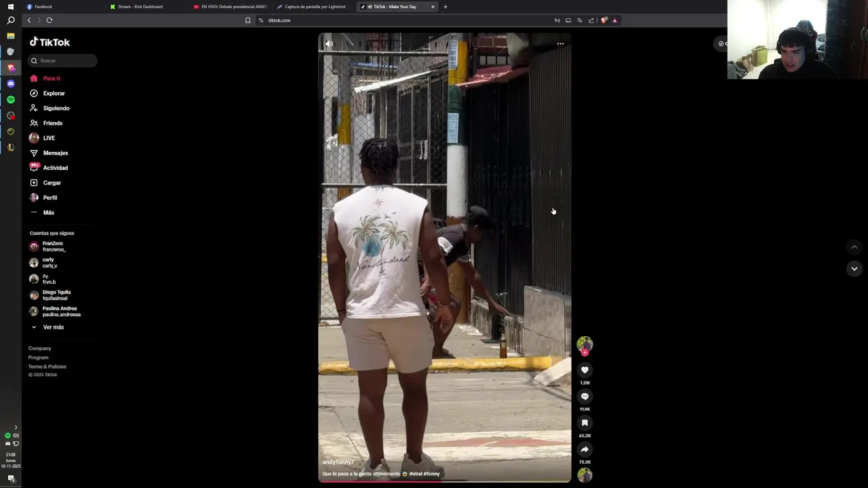
Task: Open the taskbar clock and date
Action: (11, 460)
